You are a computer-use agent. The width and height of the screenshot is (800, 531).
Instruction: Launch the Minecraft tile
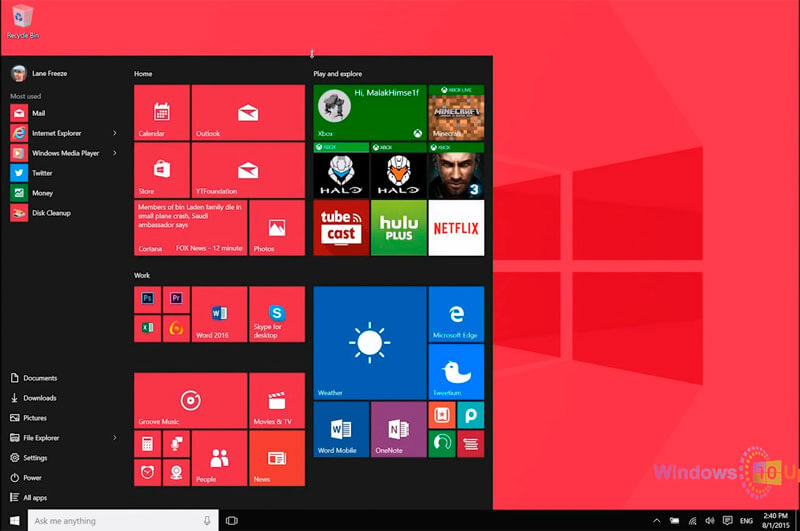[456, 113]
